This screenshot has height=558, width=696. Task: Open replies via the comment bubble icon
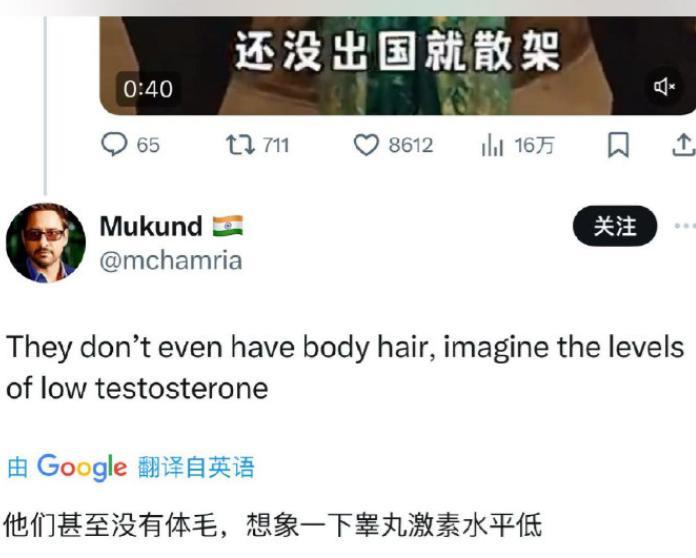click(x=115, y=145)
